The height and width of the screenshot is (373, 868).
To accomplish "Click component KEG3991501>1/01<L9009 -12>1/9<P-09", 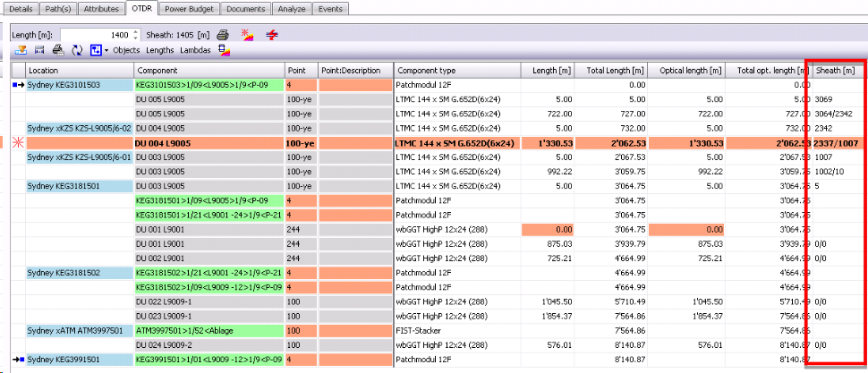I will pos(209,360).
